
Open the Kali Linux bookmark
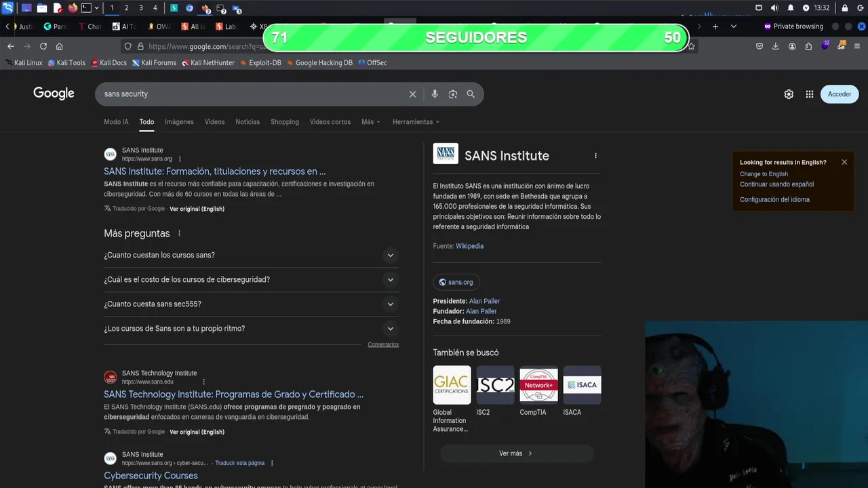pos(24,62)
